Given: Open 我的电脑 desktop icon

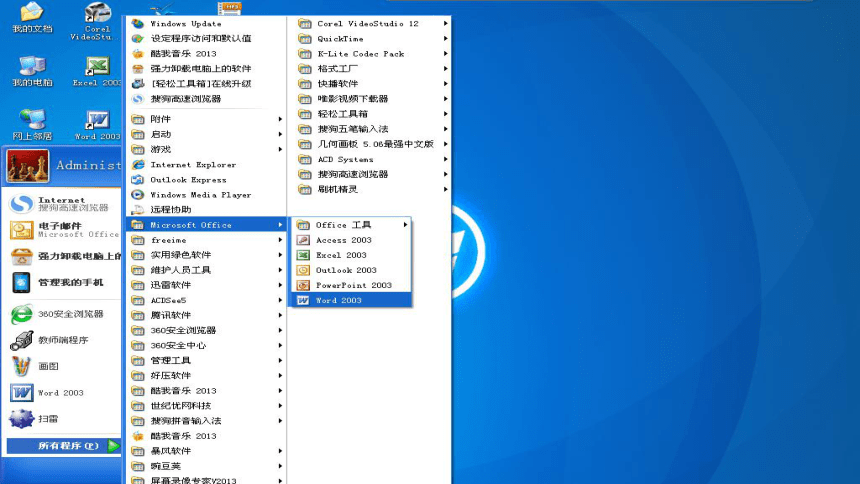Looking at the screenshot, I should 32,71.
